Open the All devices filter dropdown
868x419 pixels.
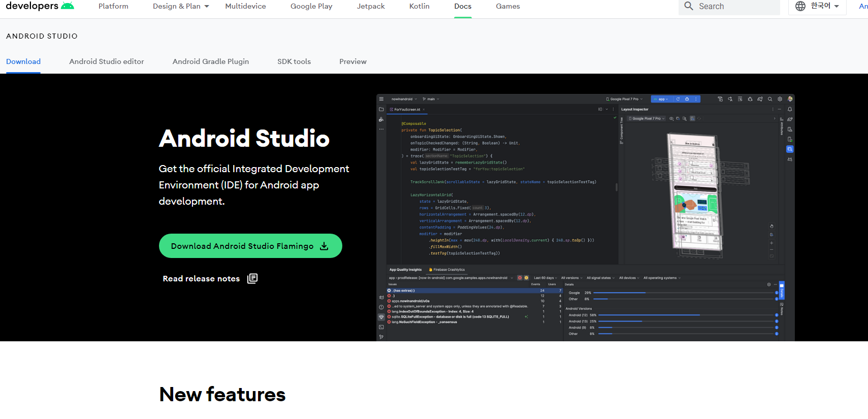coord(629,278)
